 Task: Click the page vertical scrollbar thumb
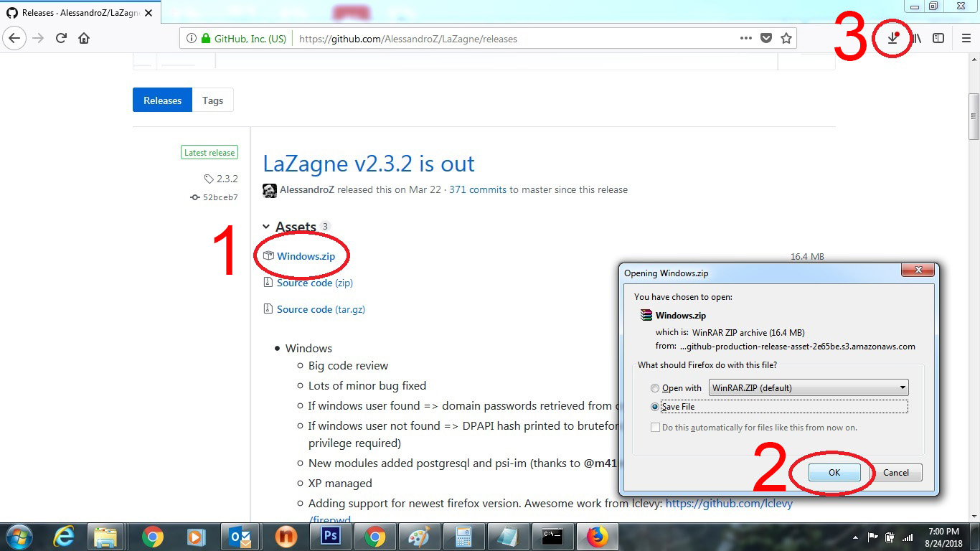974,116
